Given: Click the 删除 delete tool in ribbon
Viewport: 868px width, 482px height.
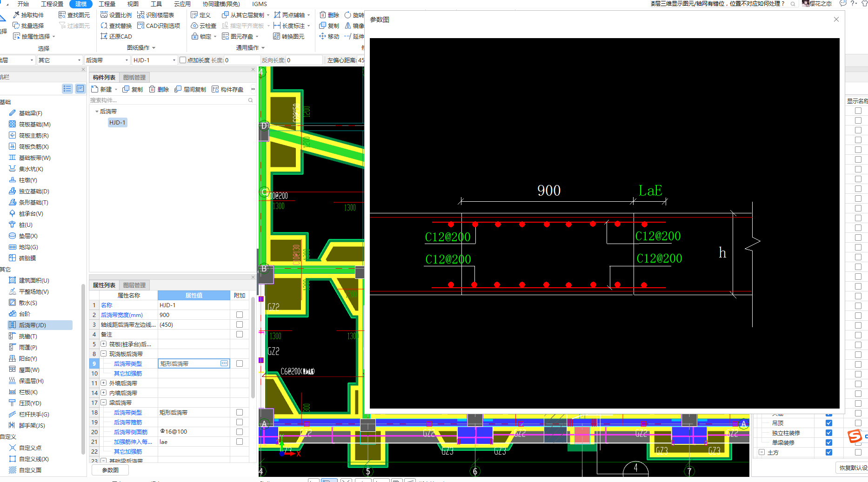Looking at the screenshot, I should [x=329, y=15].
